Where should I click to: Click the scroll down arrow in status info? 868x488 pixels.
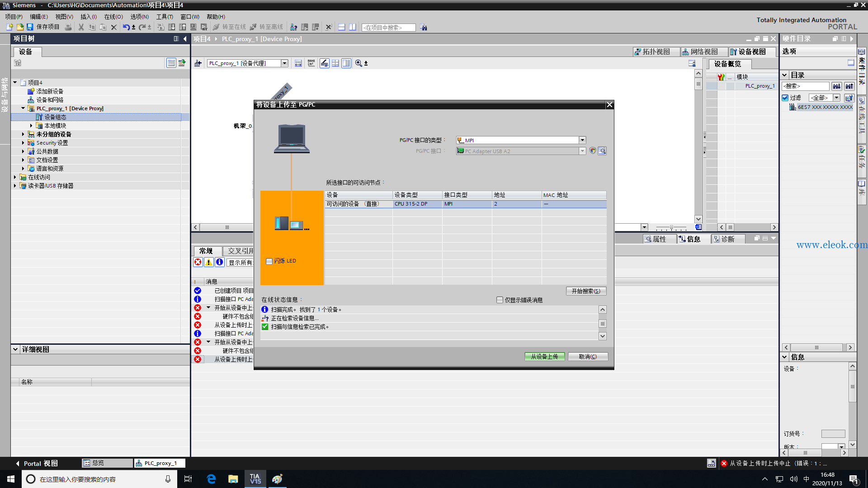pyautogui.click(x=602, y=336)
